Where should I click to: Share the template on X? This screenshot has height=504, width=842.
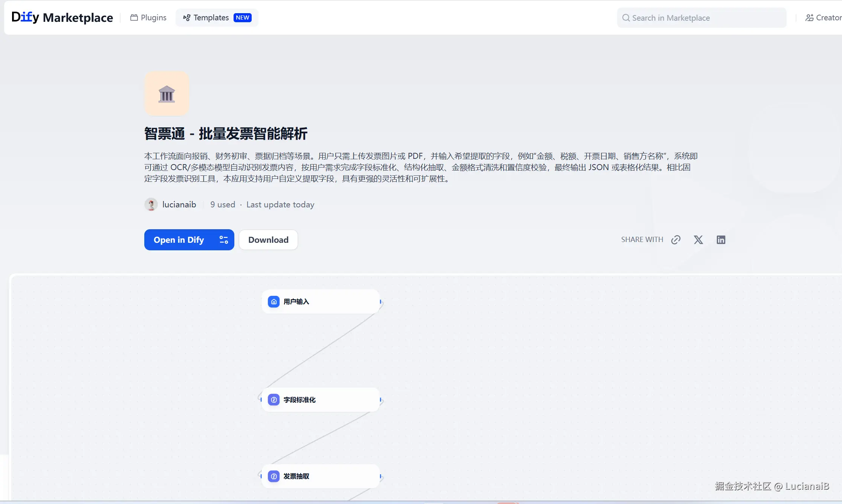[698, 240]
